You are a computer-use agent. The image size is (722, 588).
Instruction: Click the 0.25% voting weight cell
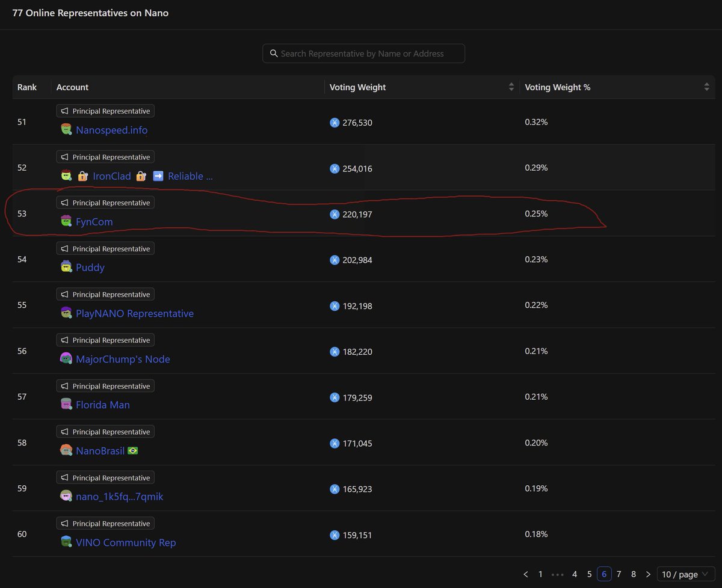point(536,213)
